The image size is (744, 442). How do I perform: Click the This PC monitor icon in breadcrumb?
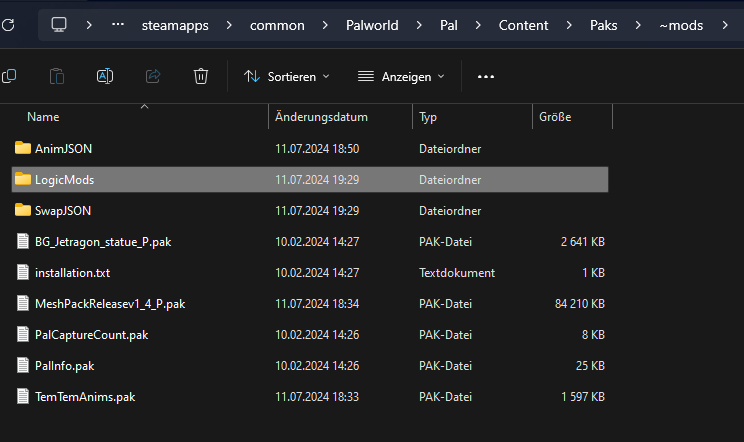[x=59, y=25]
